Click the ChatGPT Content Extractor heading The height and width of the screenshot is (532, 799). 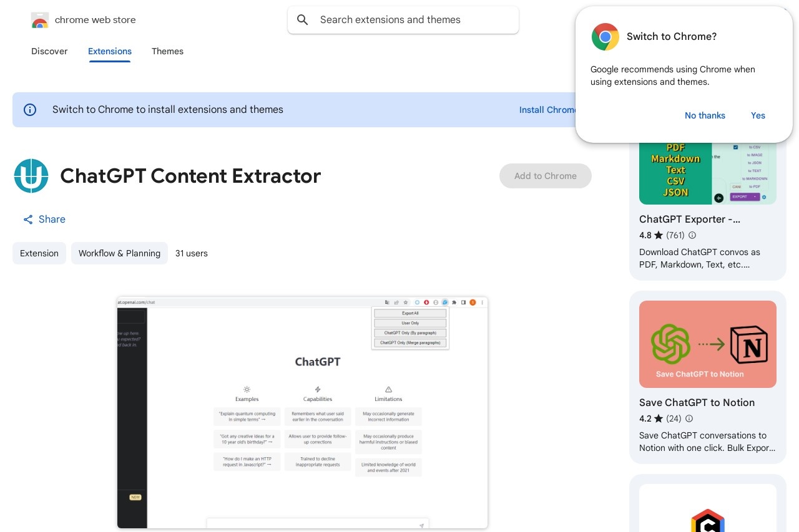pyautogui.click(x=190, y=176)
